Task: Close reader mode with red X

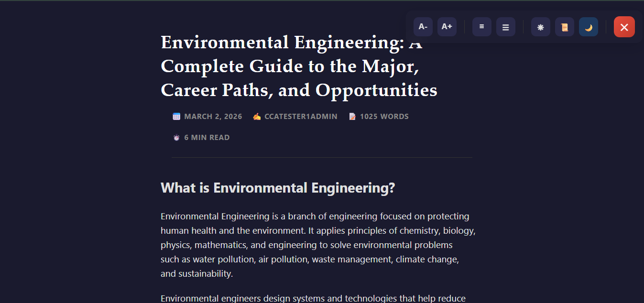Action: (624, 27)
